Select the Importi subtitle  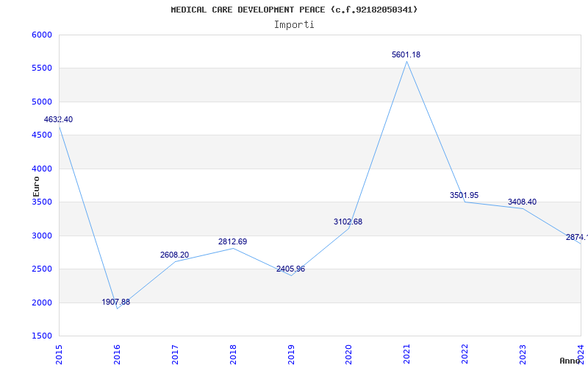click(x=294, y=25)
